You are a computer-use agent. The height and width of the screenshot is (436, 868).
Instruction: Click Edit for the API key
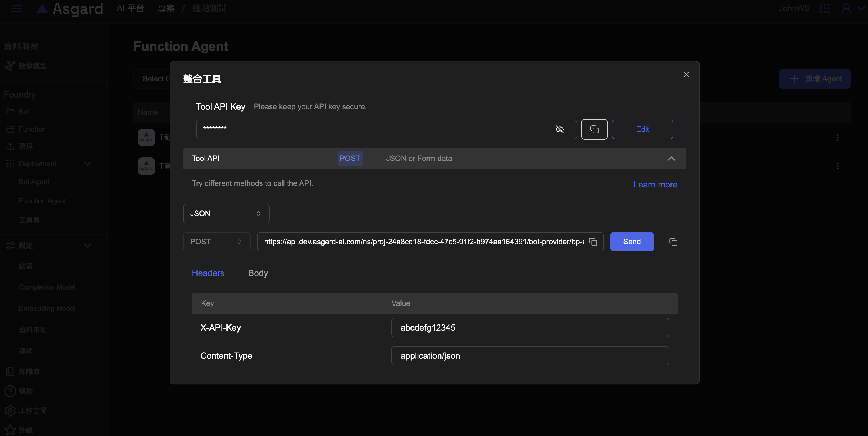642,129
